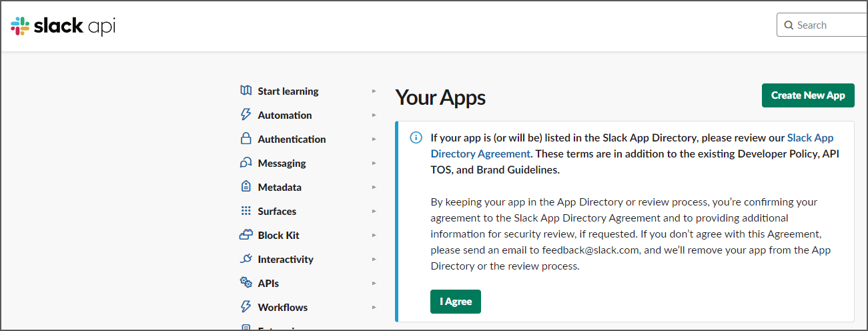Expand the Automation submenu arrow

pos(374,115)
